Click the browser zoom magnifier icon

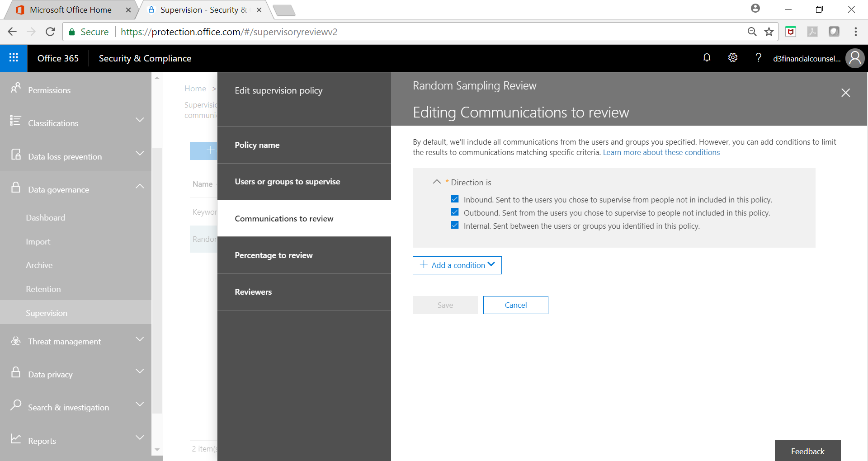tap(752, 32)
